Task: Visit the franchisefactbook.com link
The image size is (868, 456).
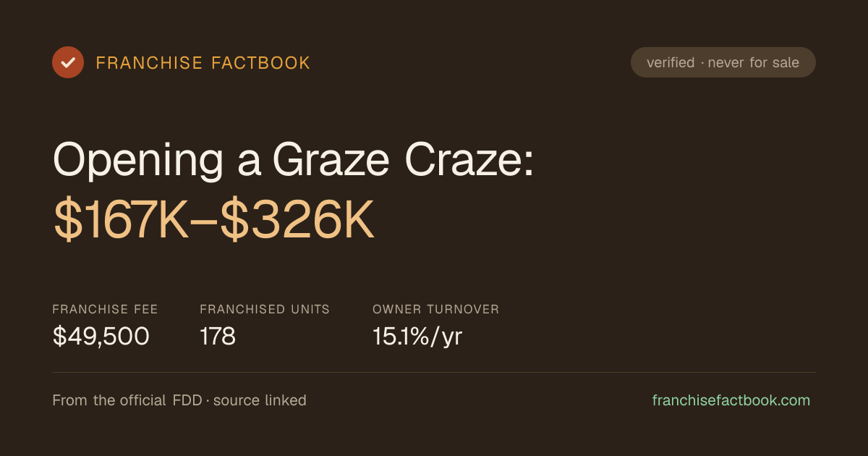Action: tap(731, 400)
